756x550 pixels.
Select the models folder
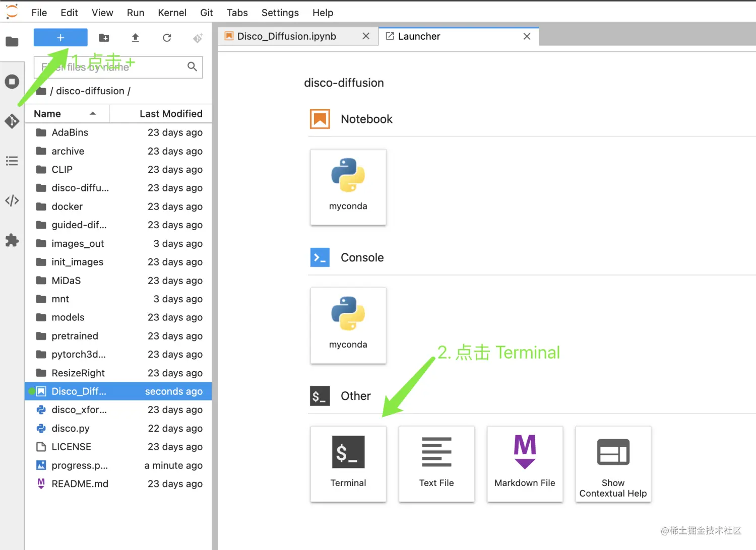(x=118, y=317)
